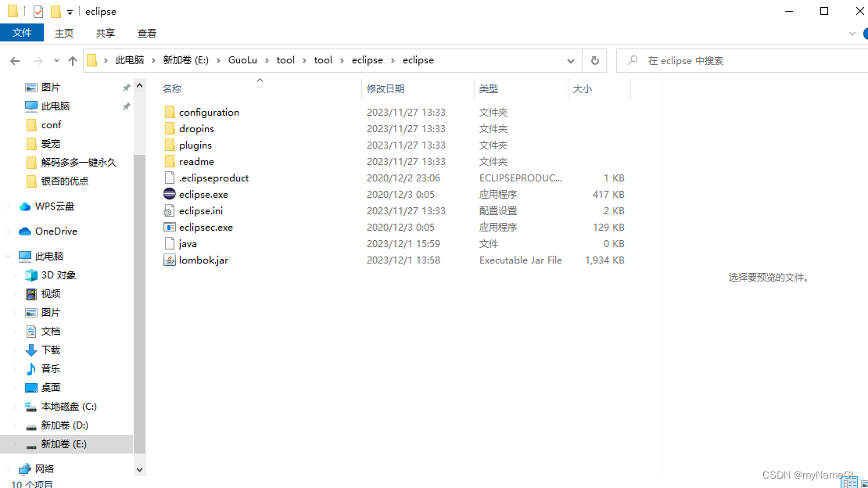Select the .eclipseproduct file icon
The image size is (868, 488).
[x=170, y=178]
